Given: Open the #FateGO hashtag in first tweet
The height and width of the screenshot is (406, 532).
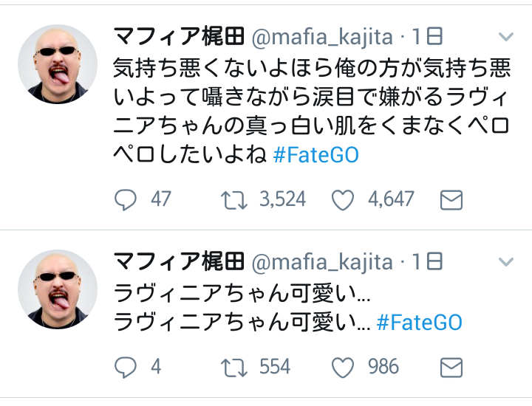Looking at the screenshot, I should click(316, 156).
